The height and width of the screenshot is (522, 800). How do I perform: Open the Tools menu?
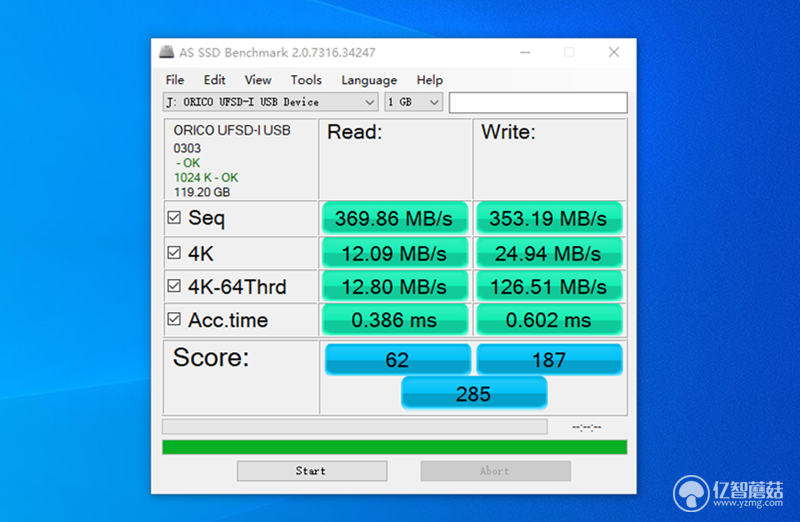tap(306, 80)
